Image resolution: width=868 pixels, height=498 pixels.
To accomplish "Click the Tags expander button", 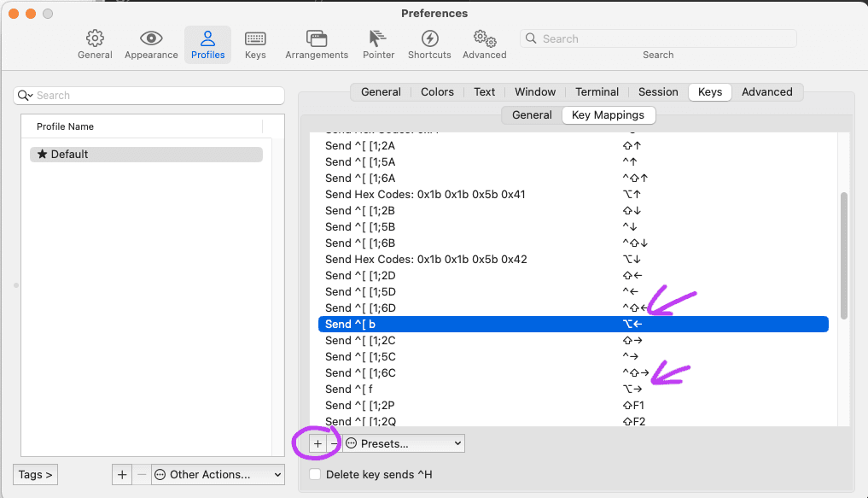I will 35,474.
